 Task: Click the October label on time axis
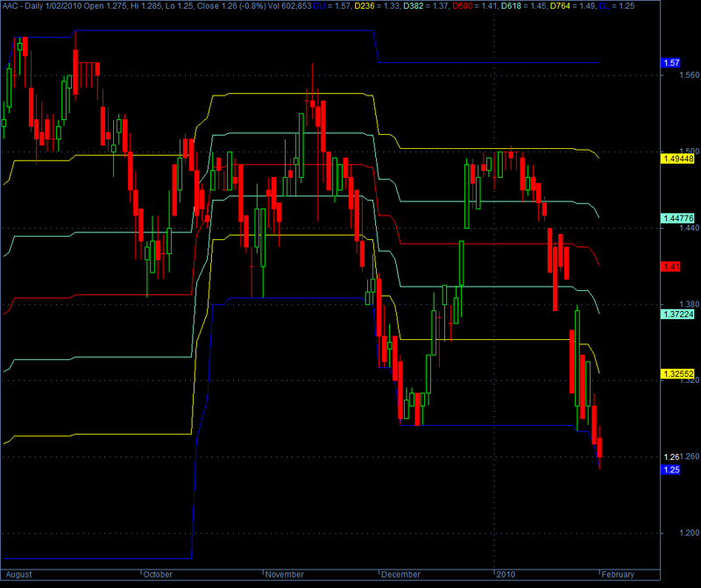tap(158, 575)
